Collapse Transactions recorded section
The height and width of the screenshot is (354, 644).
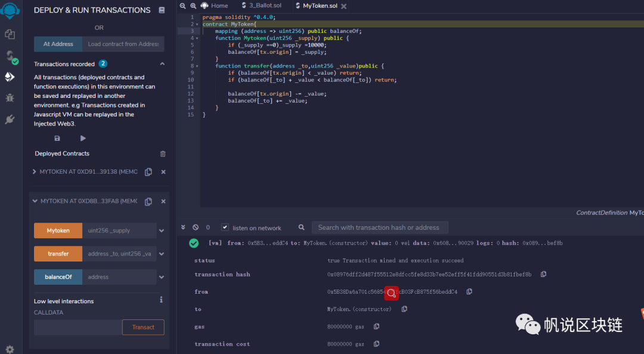(162, 64)
